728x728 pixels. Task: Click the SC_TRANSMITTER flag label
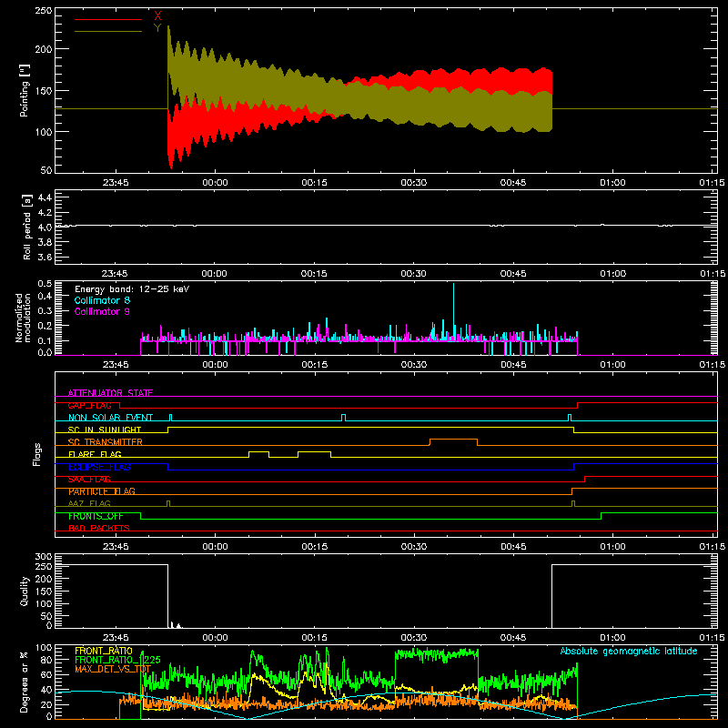(106, 442)
